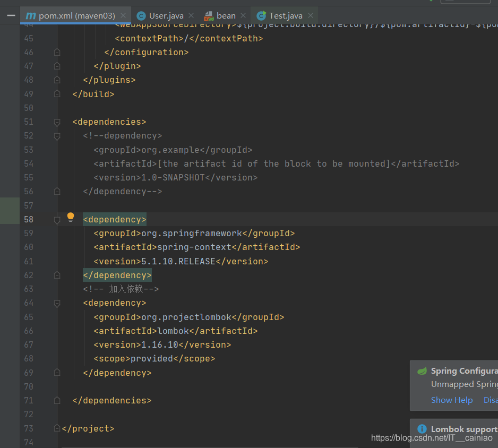Click fold end marker at line 62
The height and width of the screenshot is (448, 498).
tap(57, 275)
